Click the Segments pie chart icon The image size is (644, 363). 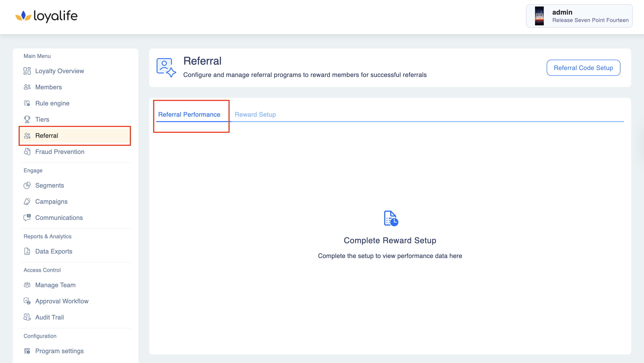click(x=27, y=185)
